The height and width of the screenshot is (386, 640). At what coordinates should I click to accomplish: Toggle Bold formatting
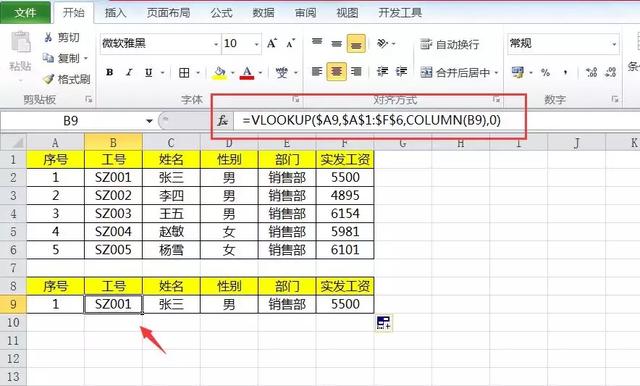coord(109,73)
